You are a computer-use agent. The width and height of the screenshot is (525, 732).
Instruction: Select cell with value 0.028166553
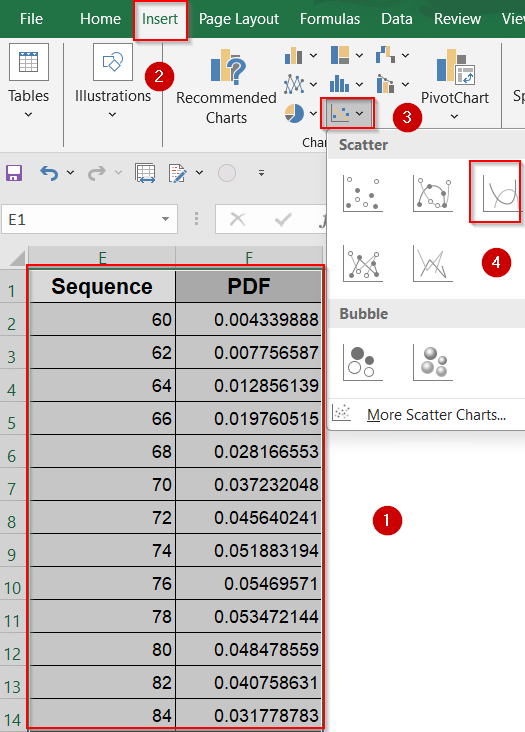click(x=249, y=451)
